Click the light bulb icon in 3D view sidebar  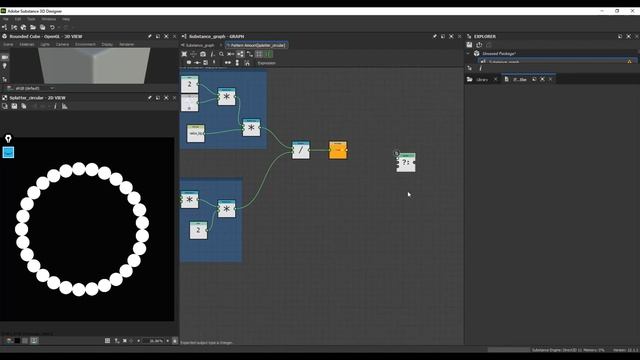[x=5, y=66]
